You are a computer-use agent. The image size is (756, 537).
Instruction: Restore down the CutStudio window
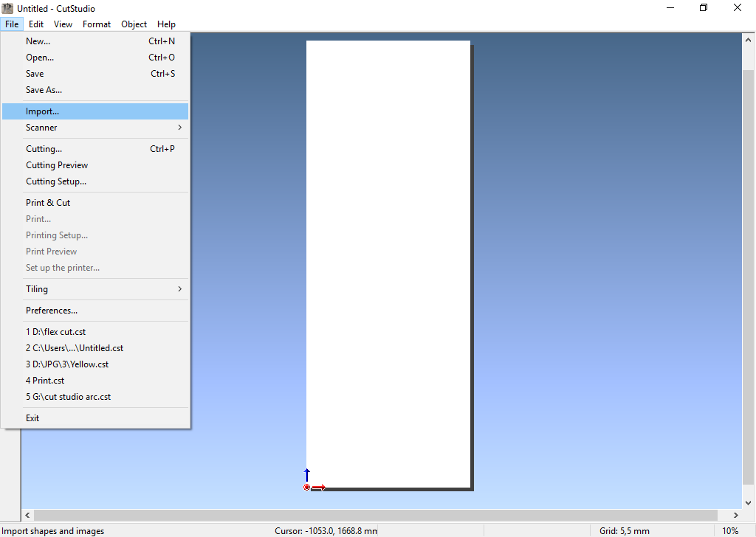[x=704, y=8]
